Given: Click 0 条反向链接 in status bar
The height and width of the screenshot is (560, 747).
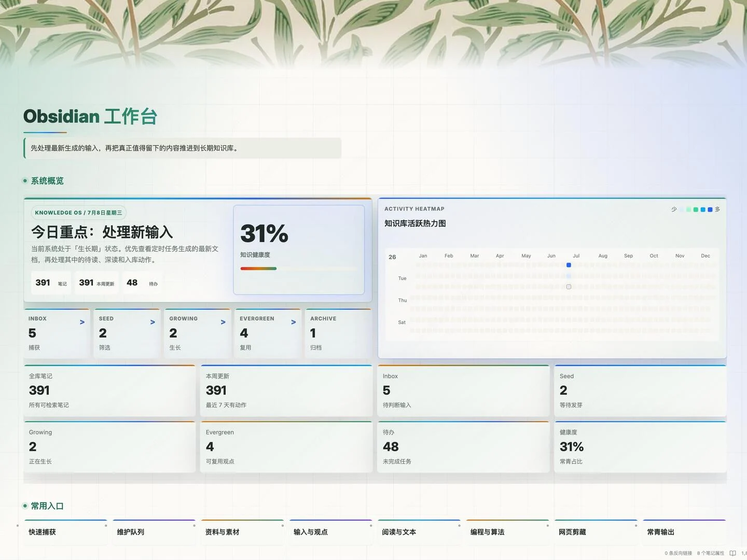Looking at the screenshot, I should (678, 553).
